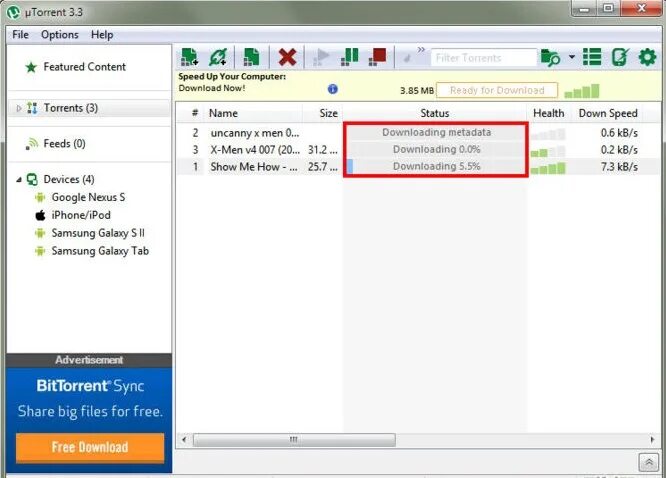Open the Help menu
666x478 pixels.
pyautogui.click(x=102, y=35)
